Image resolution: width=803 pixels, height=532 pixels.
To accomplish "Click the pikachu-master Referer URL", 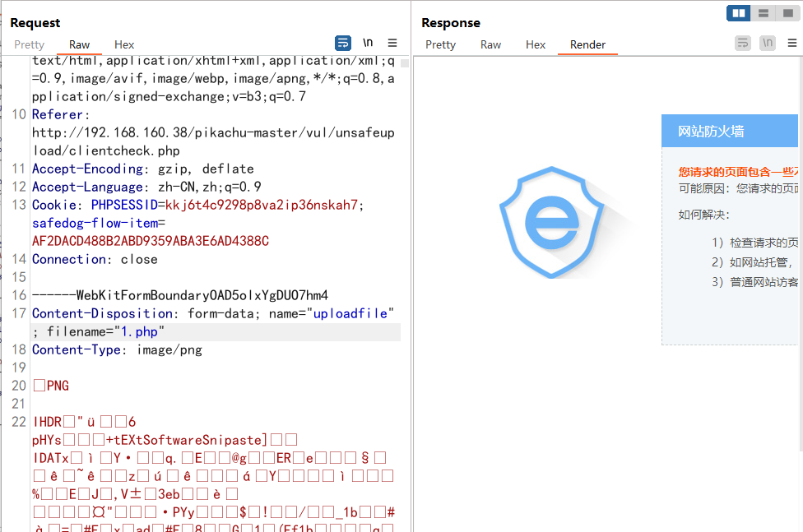I will tap(213, 141).
